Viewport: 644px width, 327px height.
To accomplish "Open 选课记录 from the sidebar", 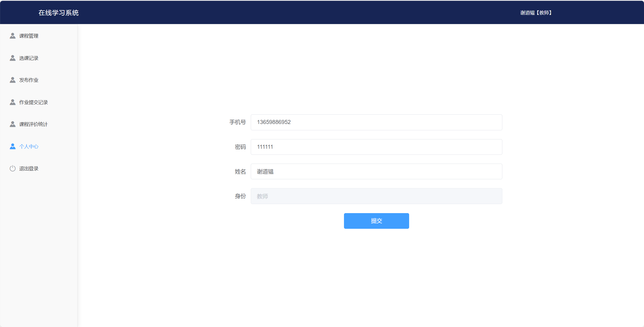I will point(29,58).
